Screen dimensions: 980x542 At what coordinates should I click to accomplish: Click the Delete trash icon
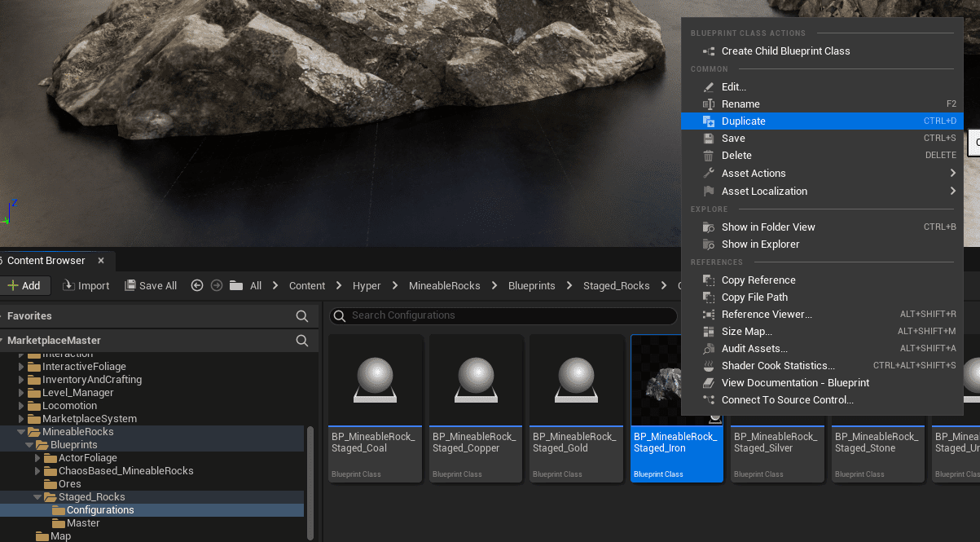point(708,156)
